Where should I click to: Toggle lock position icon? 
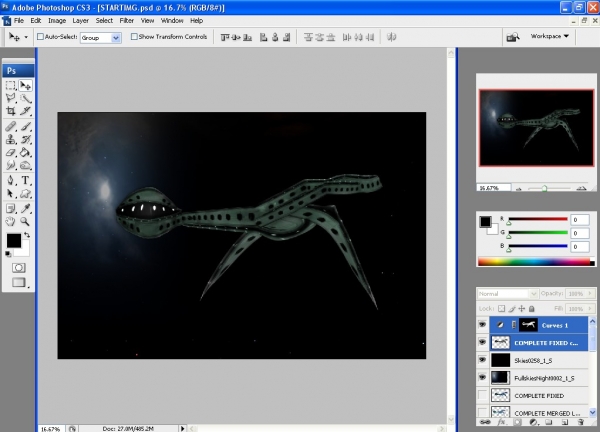point(522,308)
